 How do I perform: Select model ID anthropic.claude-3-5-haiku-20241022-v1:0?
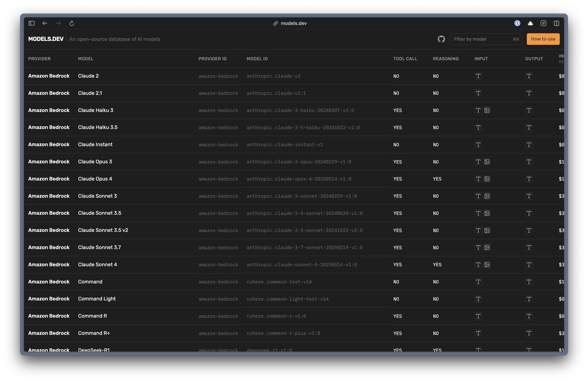click(x=303, y=128)
